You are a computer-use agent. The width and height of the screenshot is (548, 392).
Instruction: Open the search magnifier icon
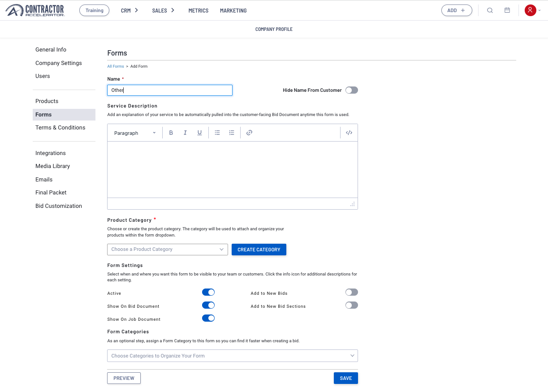click(490, 10)
